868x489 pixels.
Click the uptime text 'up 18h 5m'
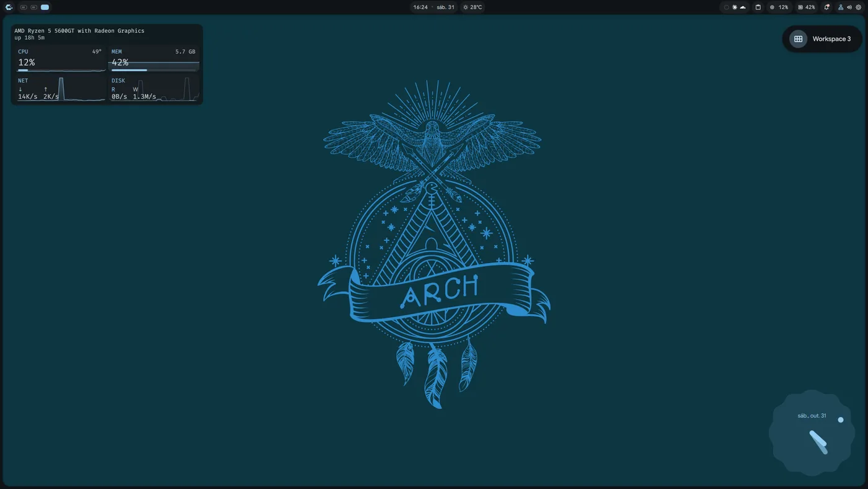click(29, 38)
